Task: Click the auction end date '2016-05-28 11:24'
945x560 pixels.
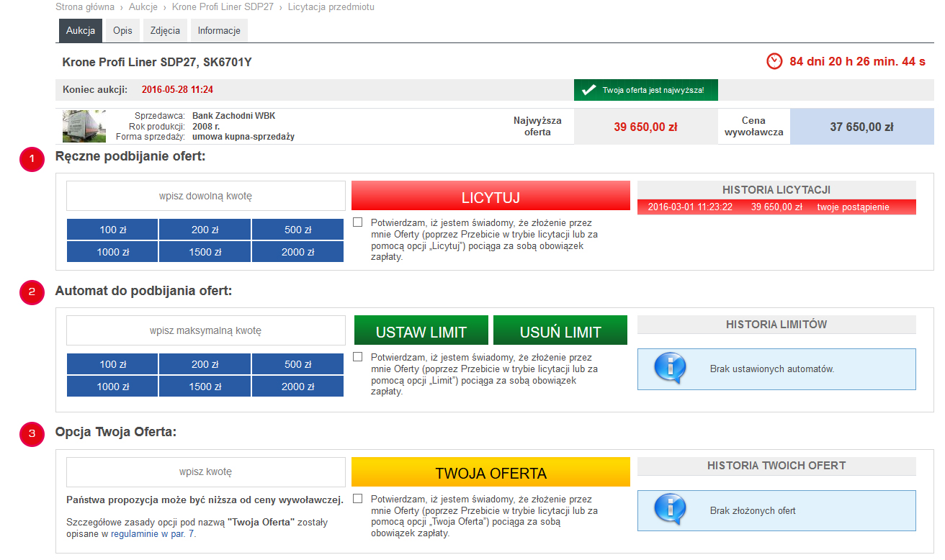Action: (177, 90)
